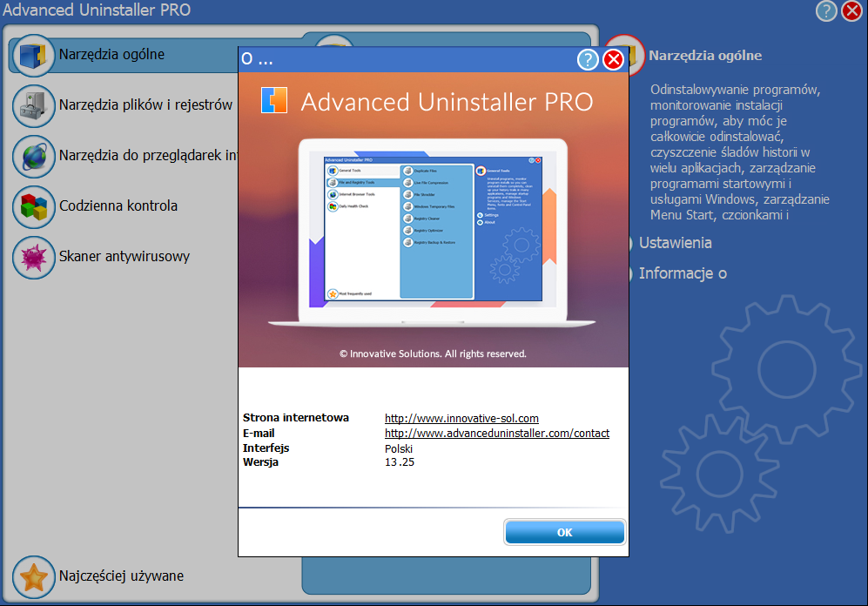The height and width of the screenshot is (606, 868).
Task: Click the Narzędzia plików i rejestrów icon
Action: (33, 105)
